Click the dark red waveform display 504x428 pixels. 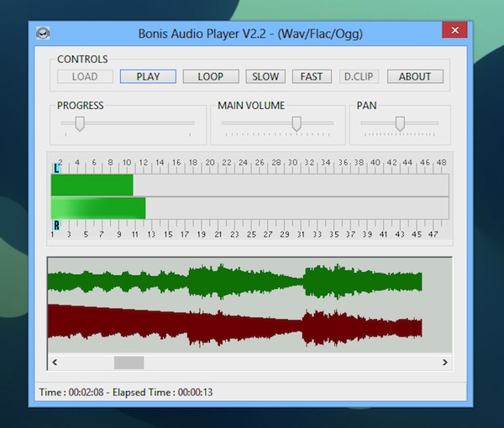pyautogui.click(x=234, y=326)
